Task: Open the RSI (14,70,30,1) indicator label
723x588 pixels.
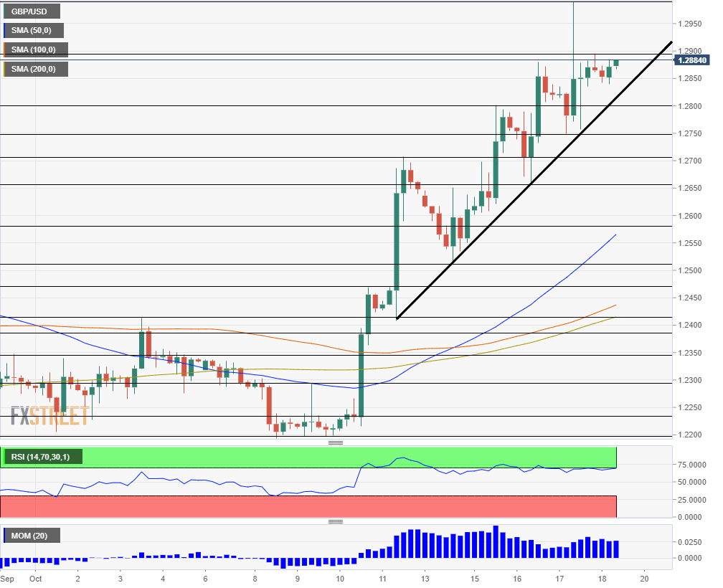Action: click(42, 457)
